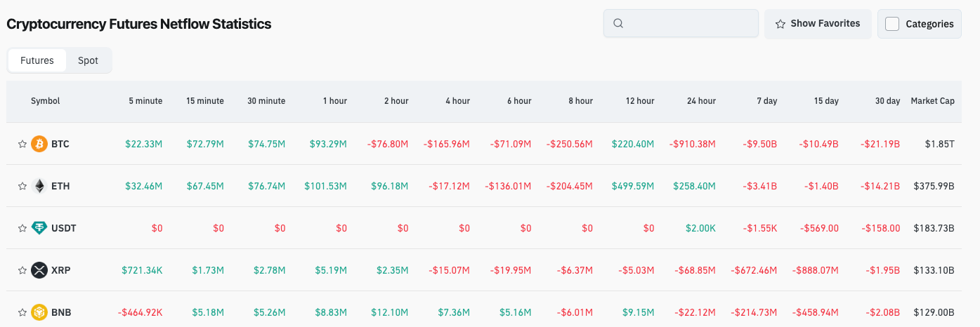Click the Ethereum diamond logo
Image resolution: width=980 pixels, height=327 pixels.
tap(39, 186)
